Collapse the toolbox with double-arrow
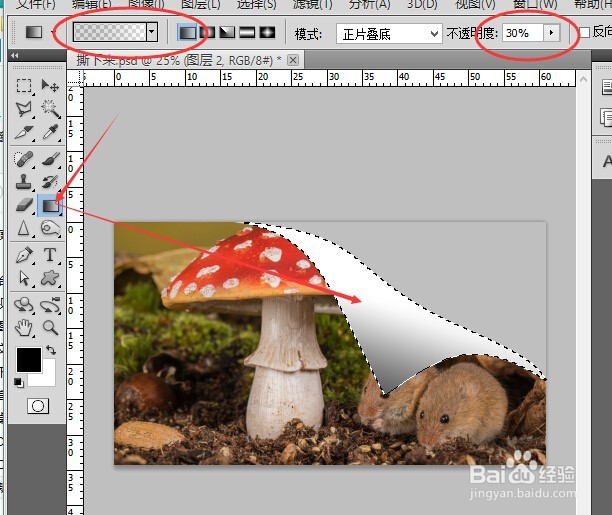612x515 pixels. pos(15,55)
